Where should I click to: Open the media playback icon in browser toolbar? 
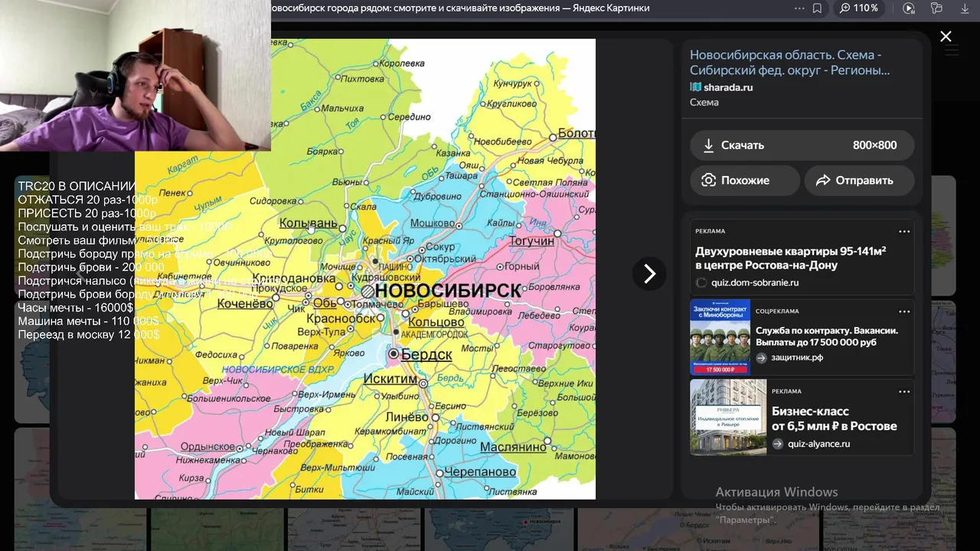point(909,8)
